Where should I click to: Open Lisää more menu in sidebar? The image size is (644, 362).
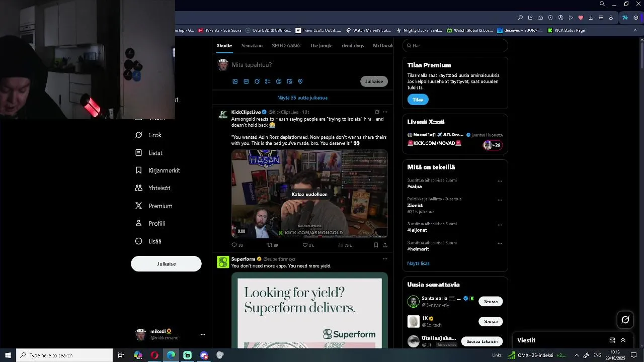tap(148, 241)
